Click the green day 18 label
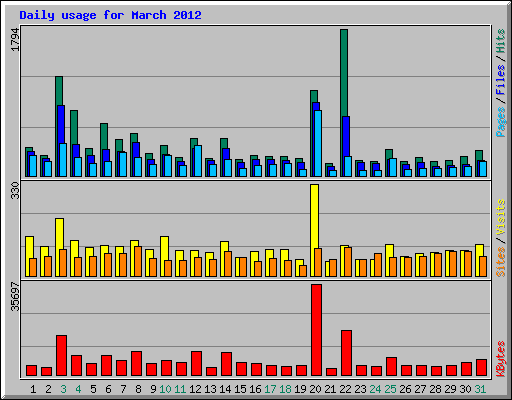 click(285, 389)
